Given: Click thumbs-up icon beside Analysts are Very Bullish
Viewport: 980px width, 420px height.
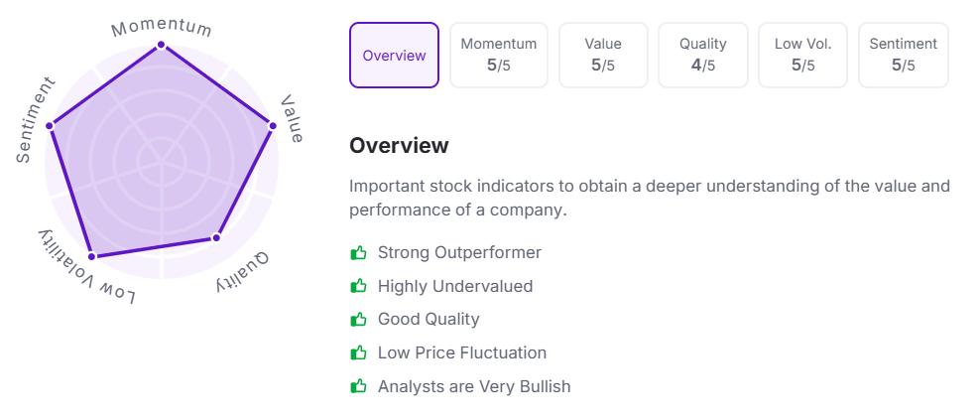Looking at the screenshot, I should pos(359,386).
